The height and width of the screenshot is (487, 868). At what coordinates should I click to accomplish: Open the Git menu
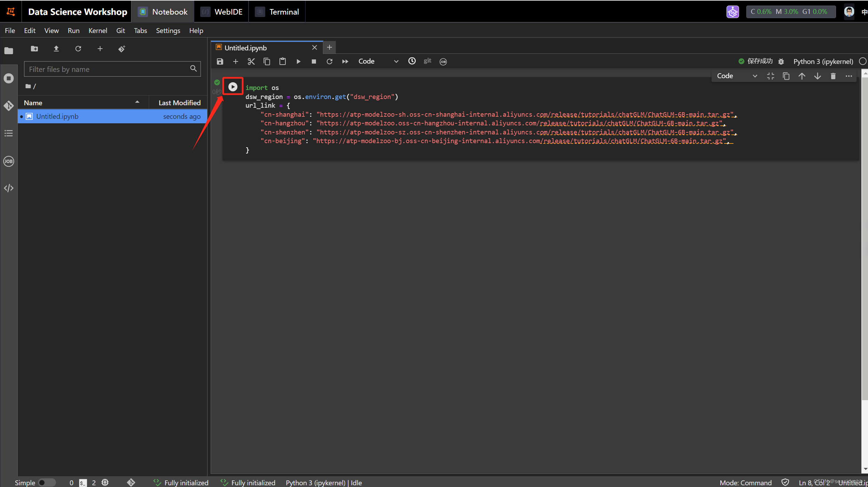click(x=120, y=31)
